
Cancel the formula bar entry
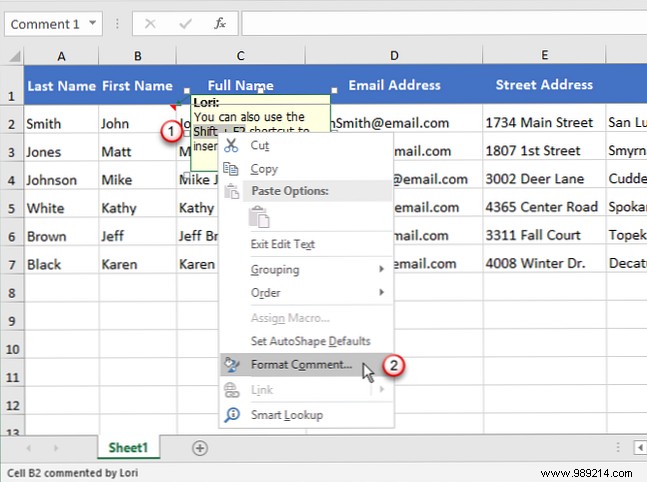pos(150,24)
